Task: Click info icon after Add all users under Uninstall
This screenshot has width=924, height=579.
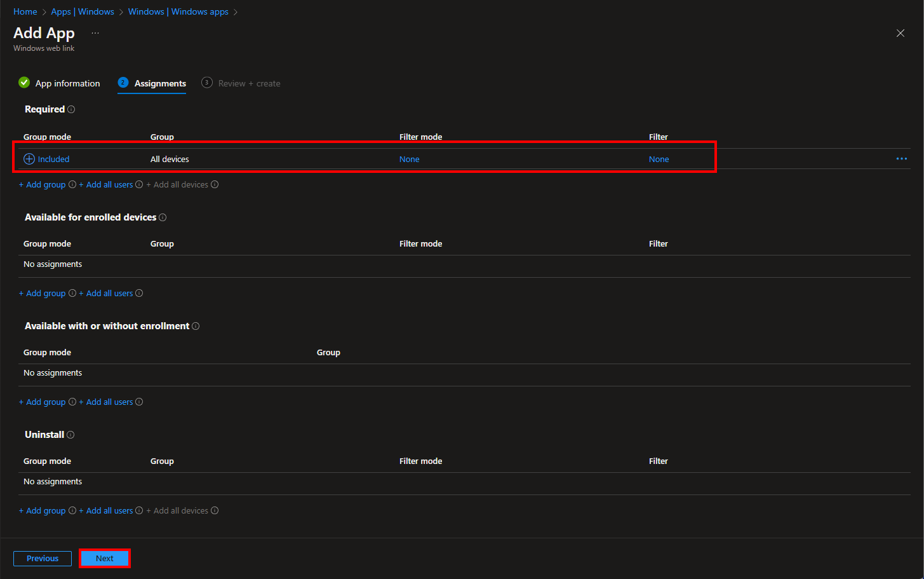Action: tap(139, 510)
